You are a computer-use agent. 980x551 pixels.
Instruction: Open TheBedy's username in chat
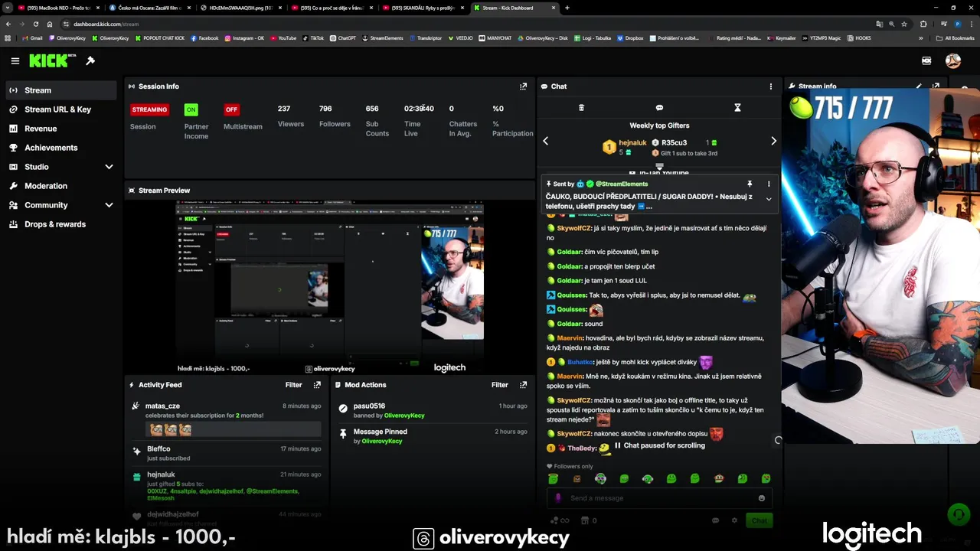click(x=581, y=448)
